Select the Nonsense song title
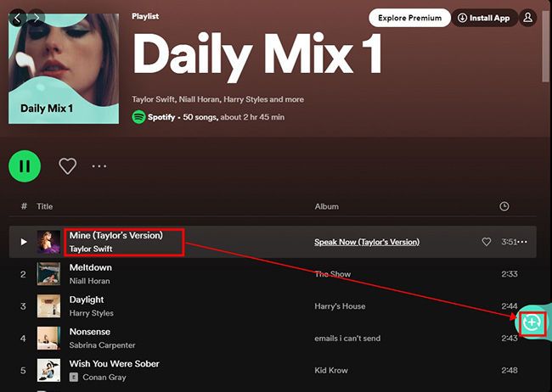Viewport: 552px width, 392px height. click(90, 332)
